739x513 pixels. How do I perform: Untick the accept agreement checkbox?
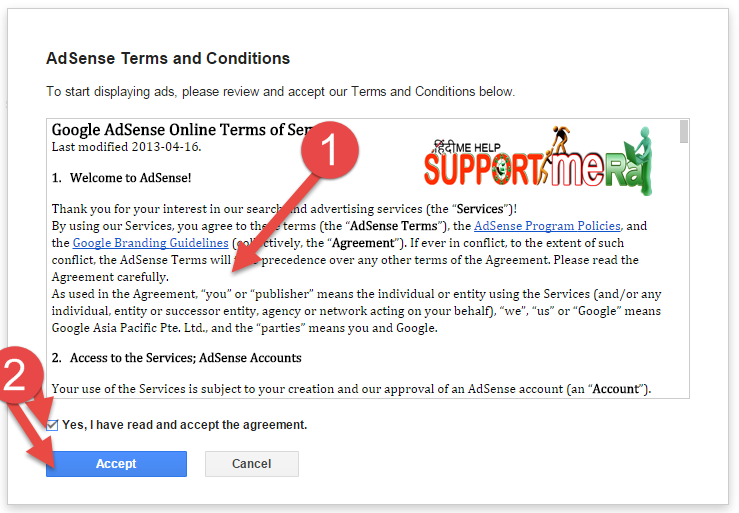(x=52, y=425)
